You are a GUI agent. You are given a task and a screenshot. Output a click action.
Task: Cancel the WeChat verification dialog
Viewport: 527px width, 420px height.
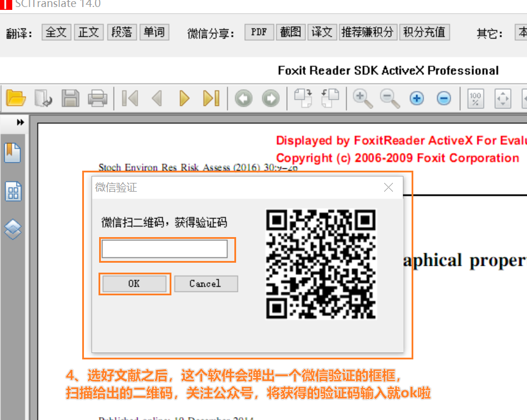(206, 284)
